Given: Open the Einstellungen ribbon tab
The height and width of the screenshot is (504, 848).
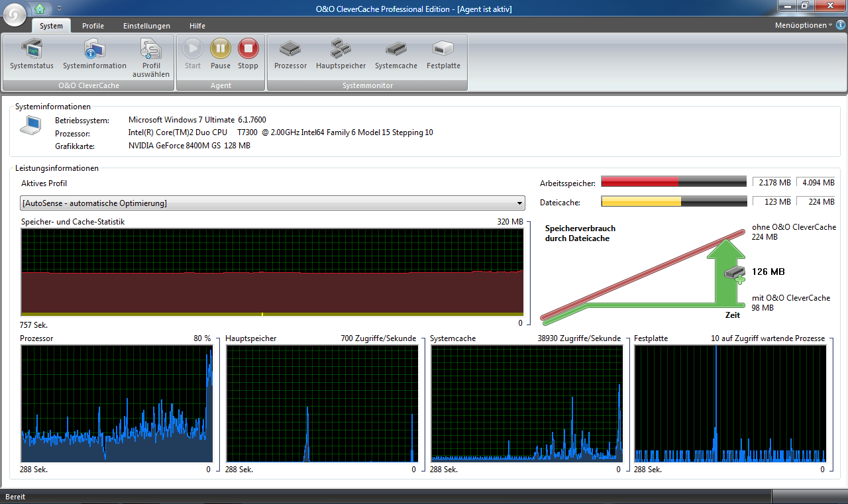Looking at the screenshot, I should click(x=146, y=26).
